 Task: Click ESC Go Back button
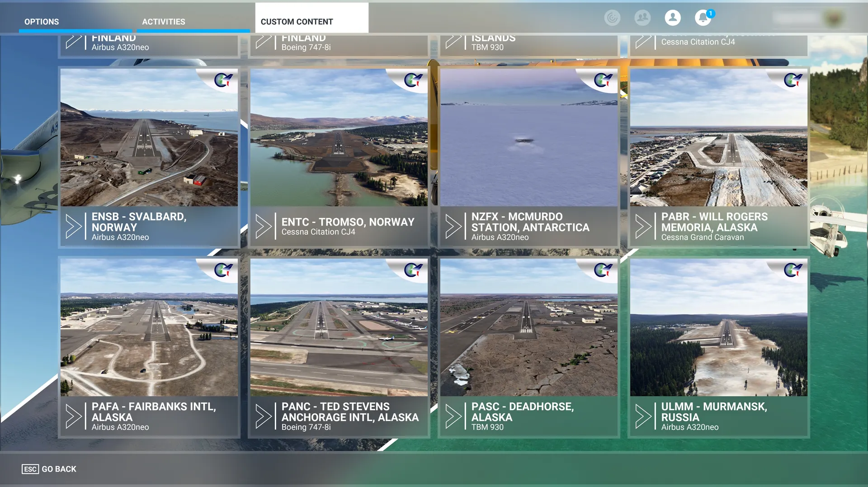pos(49,469)
